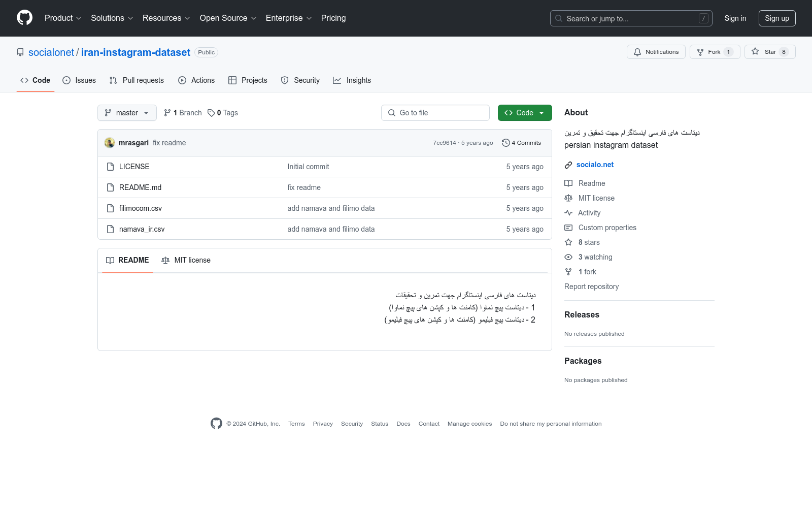Click the clock history icon by Commits

click(x=505, y=143)
